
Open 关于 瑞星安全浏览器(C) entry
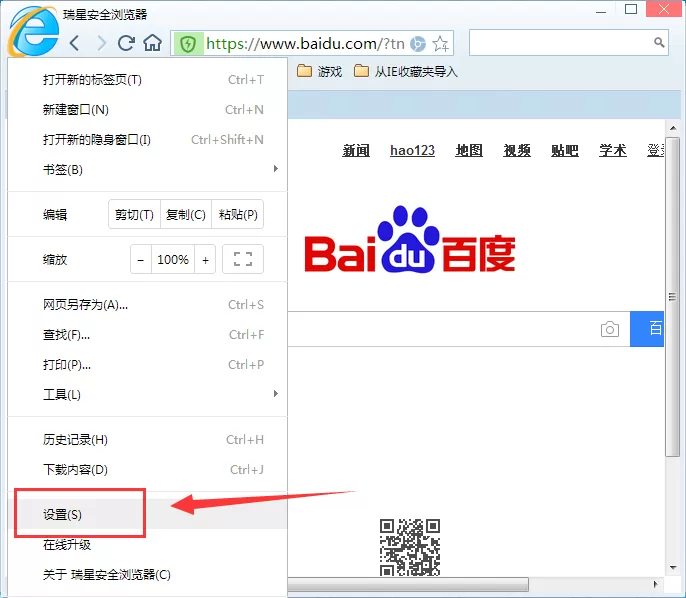point(147,574)
